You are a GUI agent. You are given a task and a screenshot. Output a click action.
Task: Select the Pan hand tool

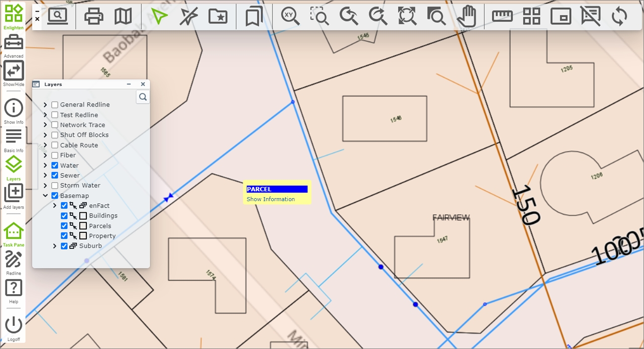(466, 16)
